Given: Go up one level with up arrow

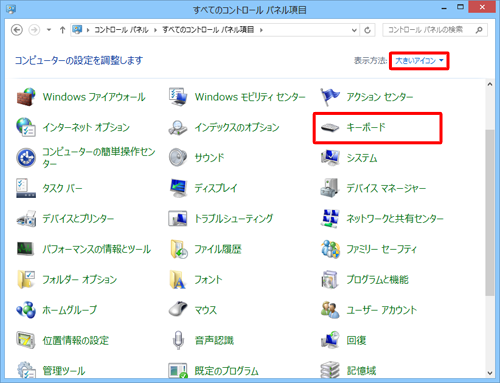Looking at the screenshot, I should click(62, 30).
